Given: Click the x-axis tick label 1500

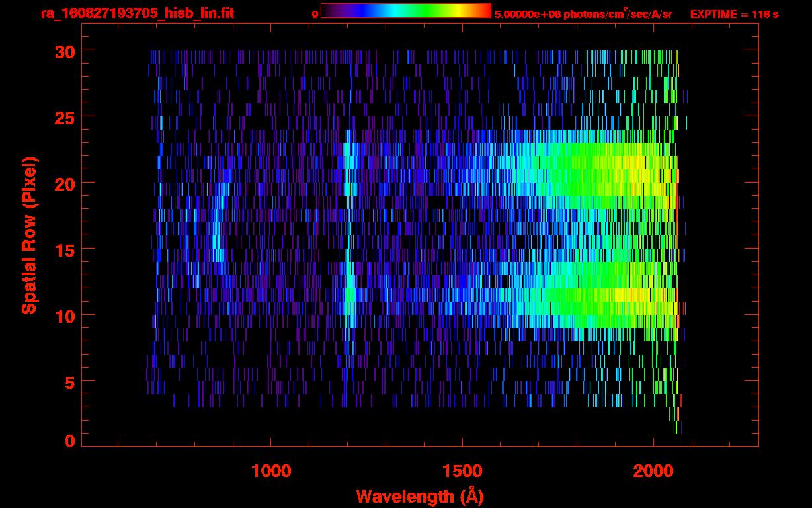Looking at the screenshot, I should click(x=462, y=471).
